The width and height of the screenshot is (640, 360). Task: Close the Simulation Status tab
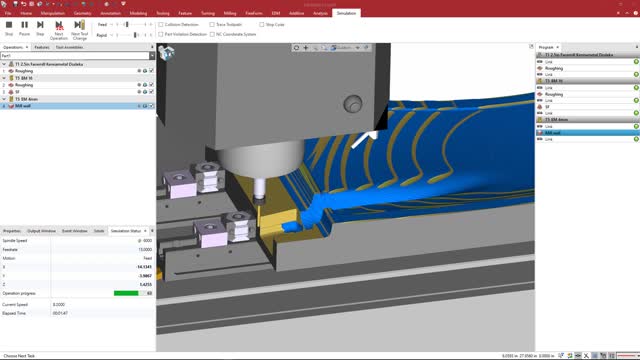[145, 231]
